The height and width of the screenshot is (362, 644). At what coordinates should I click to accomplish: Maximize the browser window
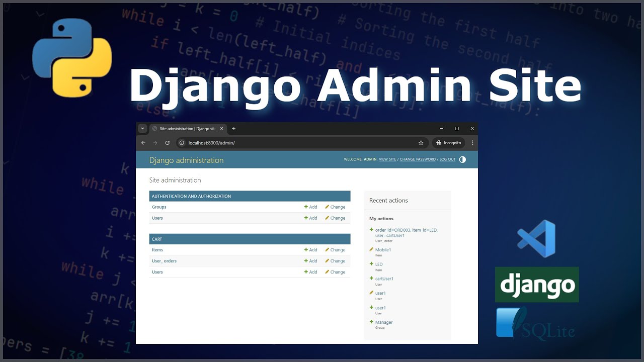click(x=457, y=129)
